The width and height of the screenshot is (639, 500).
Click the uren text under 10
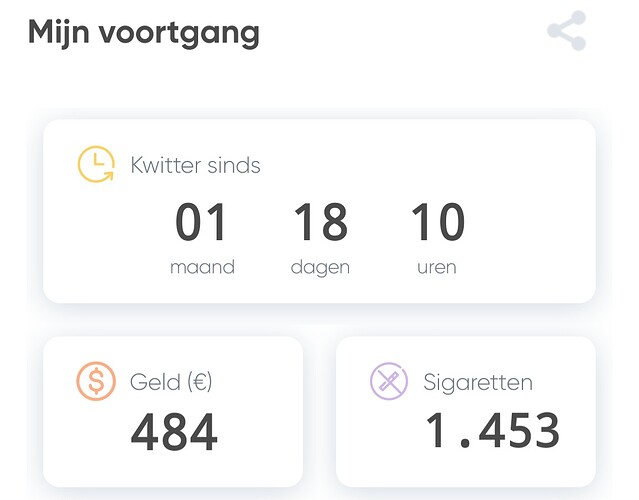pos(437,268)
